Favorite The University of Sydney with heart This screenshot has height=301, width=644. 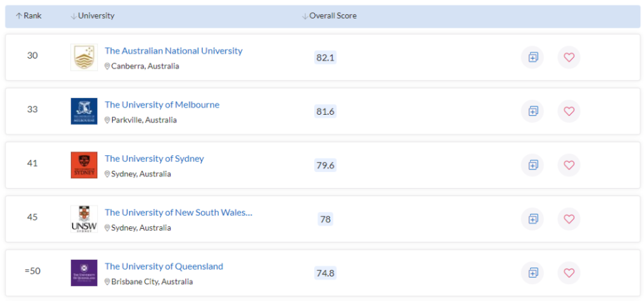click(x=569, y=165)
